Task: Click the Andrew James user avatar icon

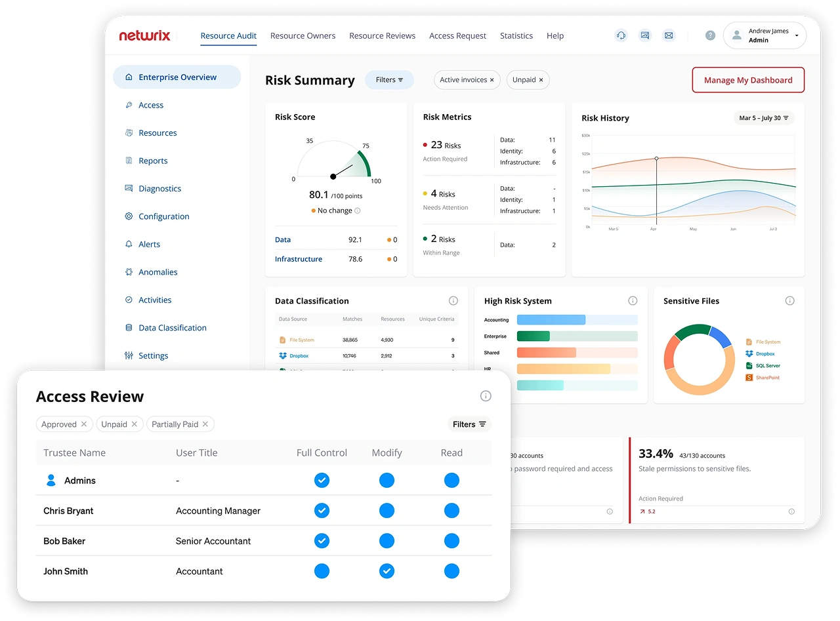Action: (x=737, y=35)
